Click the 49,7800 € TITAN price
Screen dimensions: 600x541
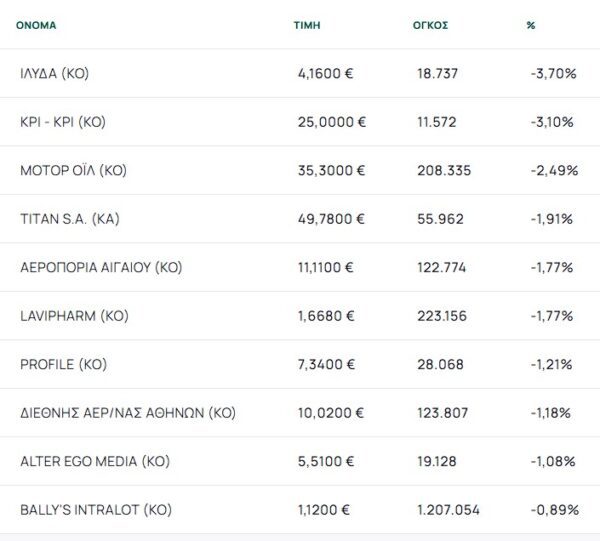[331, 219]
